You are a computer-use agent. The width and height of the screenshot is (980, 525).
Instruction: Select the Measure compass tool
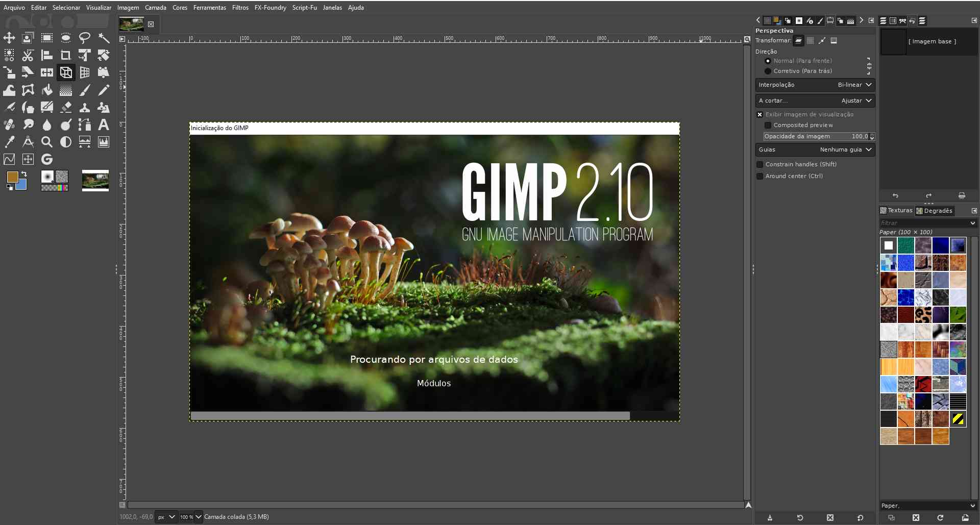point(28,142)
